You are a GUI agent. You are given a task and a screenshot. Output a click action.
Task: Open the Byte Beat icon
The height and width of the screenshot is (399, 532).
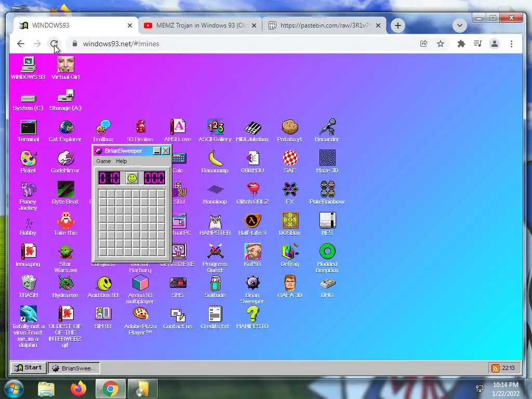coord(65,193)
